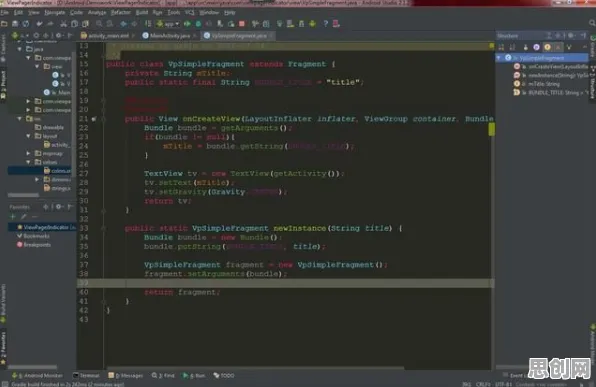
Task: Open Structure panel settings gear
Action: (x=571, y=36)
